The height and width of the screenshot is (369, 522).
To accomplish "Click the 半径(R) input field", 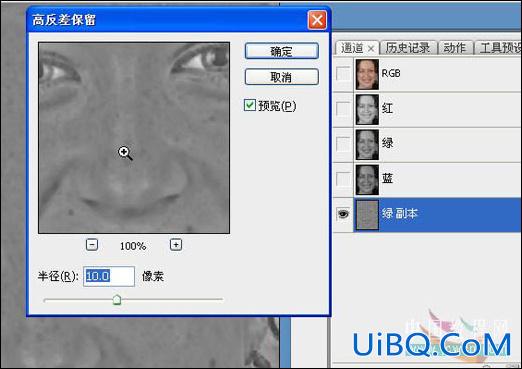I will click(109, 276).
